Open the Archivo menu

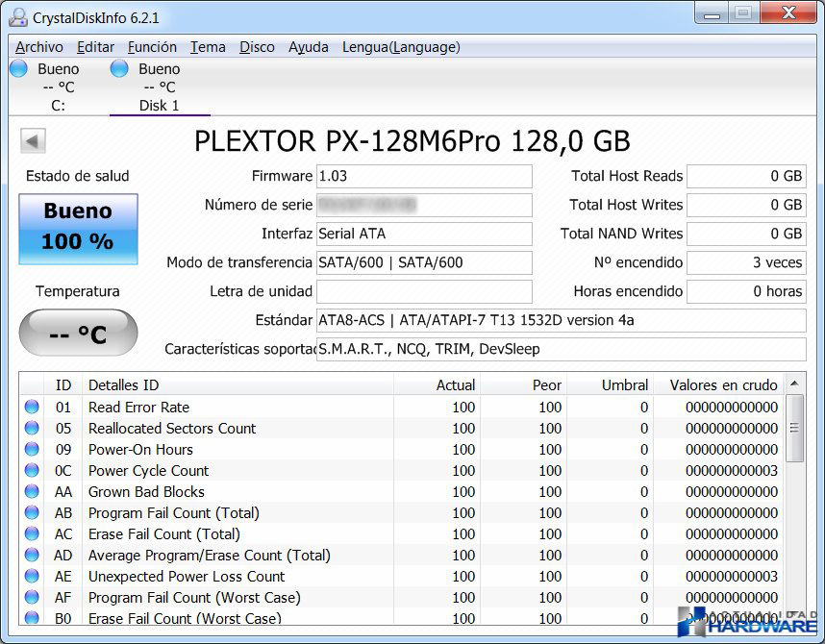[39, 47]
